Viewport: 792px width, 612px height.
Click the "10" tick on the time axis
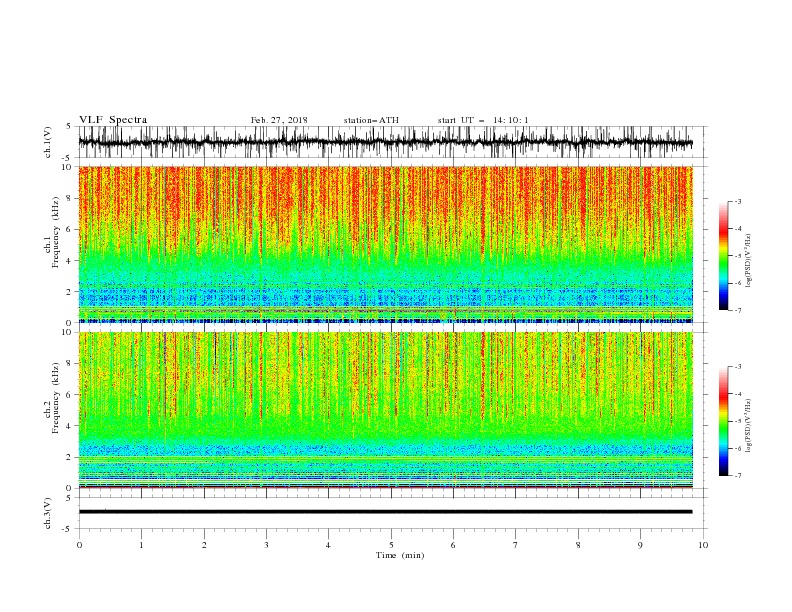coord(703,545)
